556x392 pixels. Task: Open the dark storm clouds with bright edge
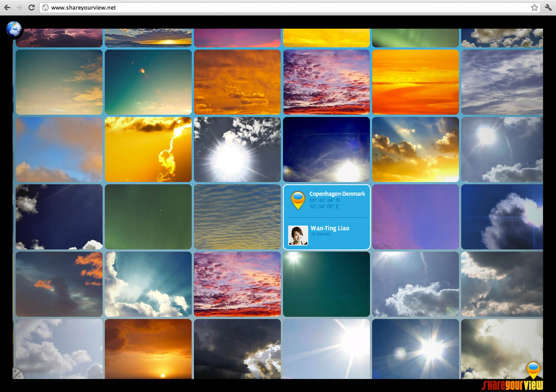[x=237, y=349]
